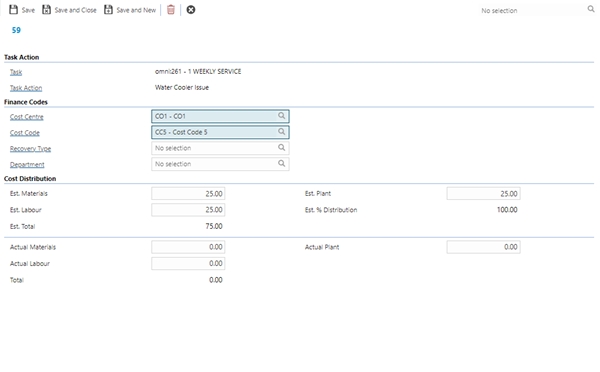Follow the Task Action link label
Screen dimensions: 600x372
[x=26, y=88]
